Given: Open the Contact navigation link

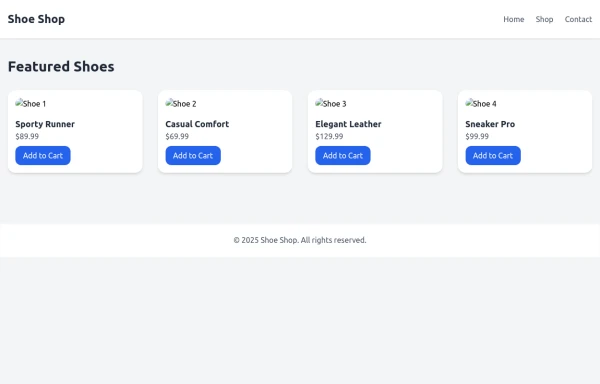Looking at the screenshot, I should click(578, 19).
